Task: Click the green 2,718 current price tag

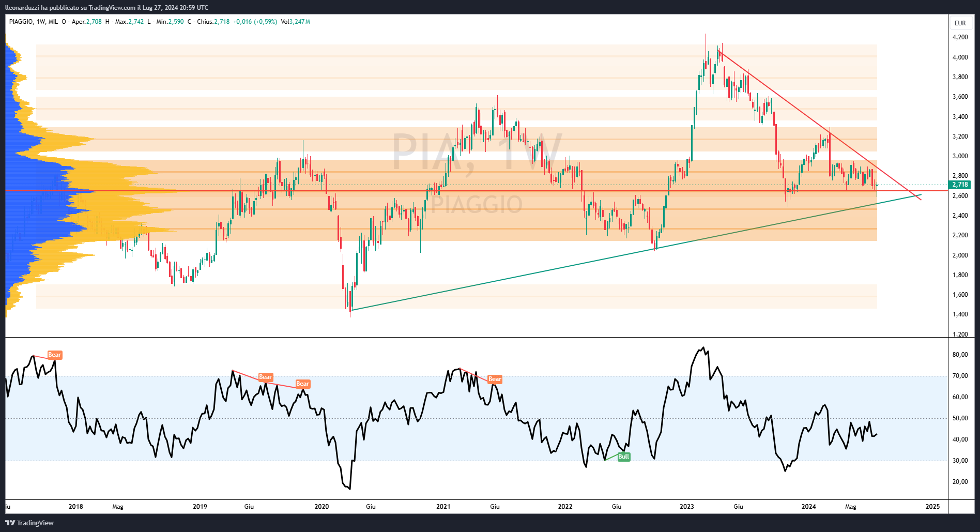Action: pyautogui.click(x=960, y=185)
